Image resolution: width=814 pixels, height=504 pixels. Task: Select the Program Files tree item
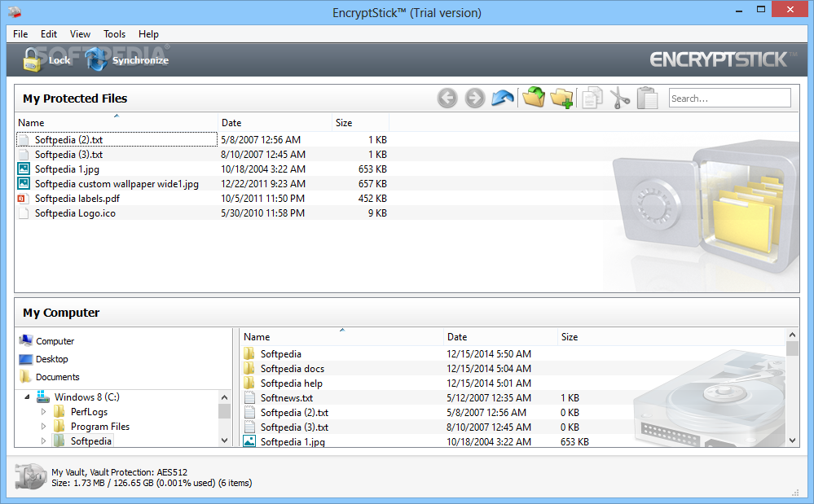(100, 426)
